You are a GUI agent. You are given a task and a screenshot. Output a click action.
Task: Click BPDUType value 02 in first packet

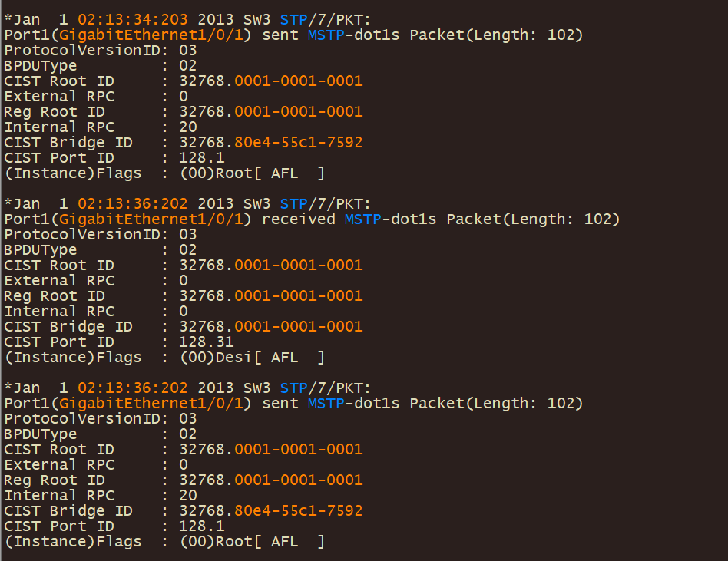pyautogui.click(x=188, y=66)
